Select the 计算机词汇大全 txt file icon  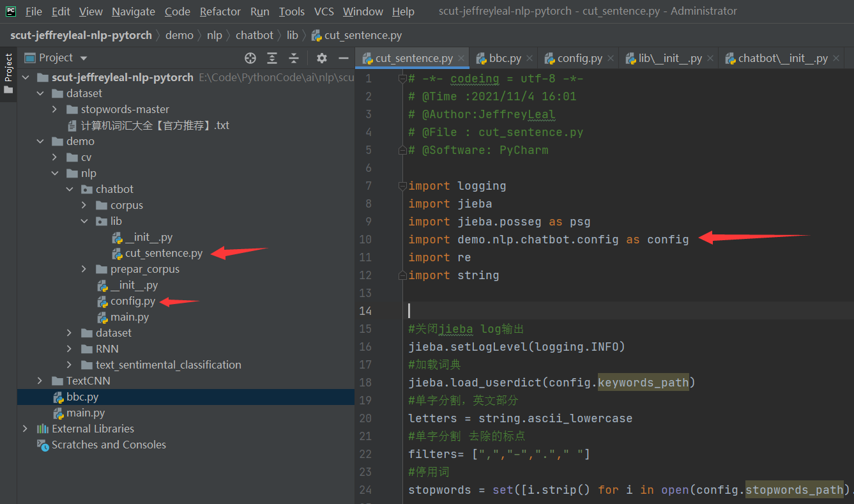point(72,126)
